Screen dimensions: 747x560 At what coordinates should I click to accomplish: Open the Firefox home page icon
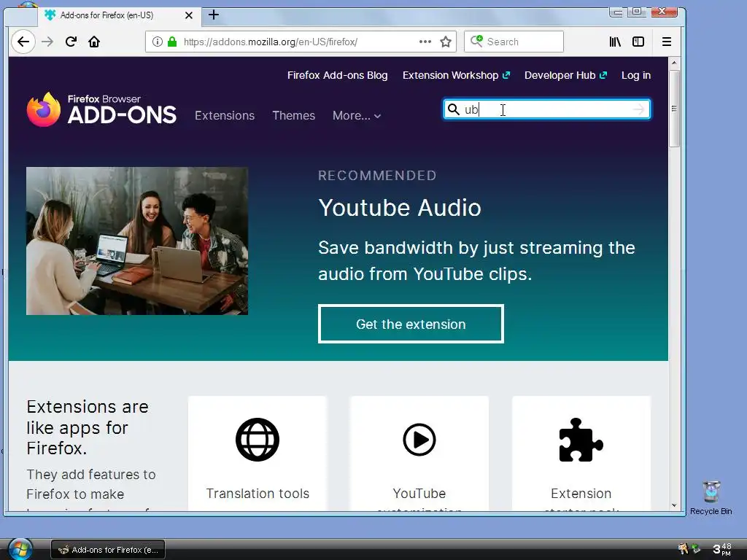[94, 42]
